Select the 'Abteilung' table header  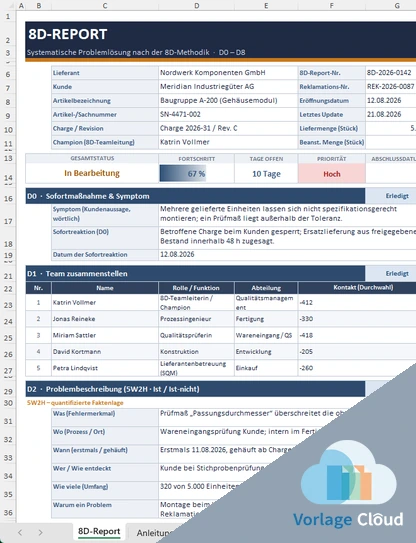point(266,288)
